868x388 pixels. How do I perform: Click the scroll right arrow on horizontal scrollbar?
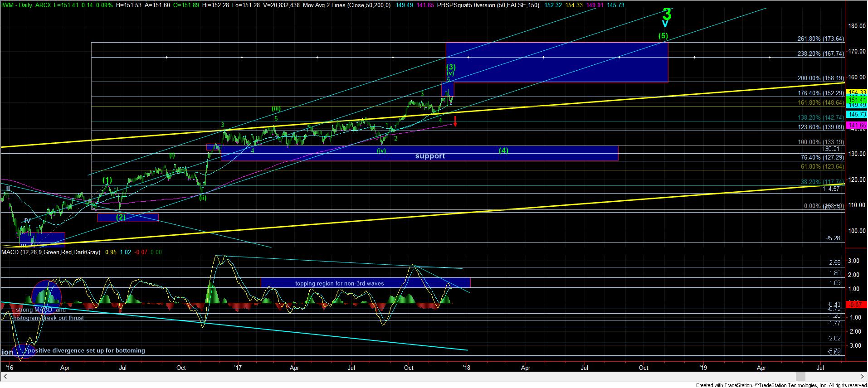click(862, 376)
